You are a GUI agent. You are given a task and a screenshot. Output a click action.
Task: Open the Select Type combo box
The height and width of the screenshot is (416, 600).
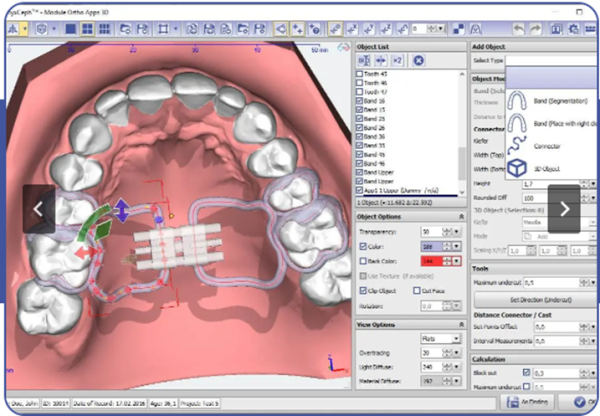tap(551, 60)
